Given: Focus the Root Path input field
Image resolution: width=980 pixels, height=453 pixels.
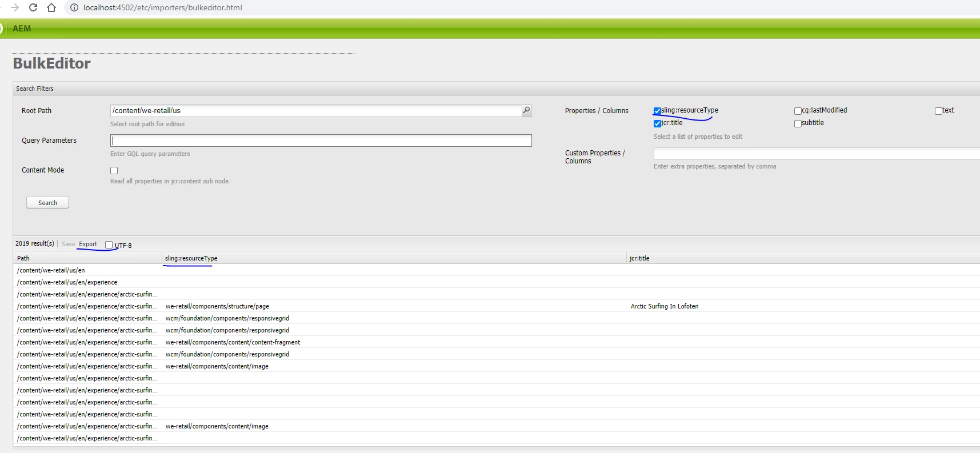Looking at the screenshot, I should (x=316, y=111).
